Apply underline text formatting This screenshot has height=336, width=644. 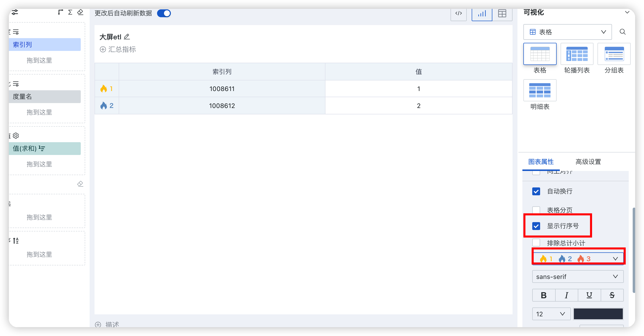(x=589, y=295)
